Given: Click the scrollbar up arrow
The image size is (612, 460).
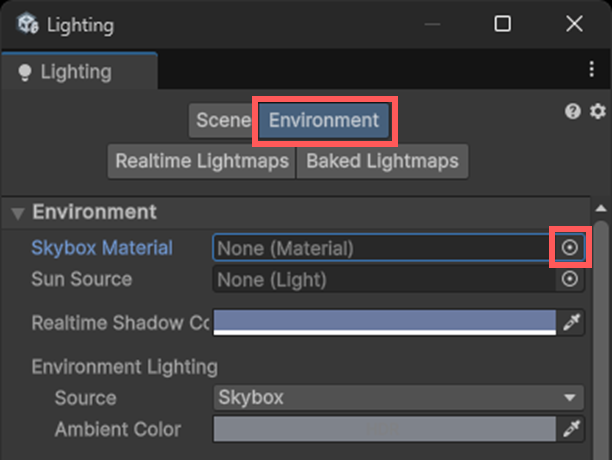Looking at the screenshot, I should 601,208.
